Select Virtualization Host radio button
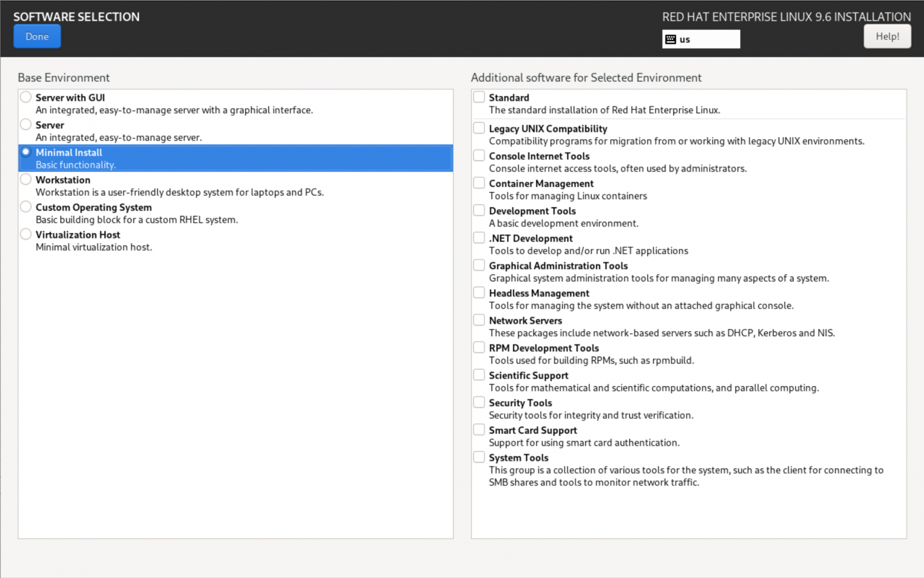Image resolution: width=924 pixels, height=578 pixels. point(26,234)
